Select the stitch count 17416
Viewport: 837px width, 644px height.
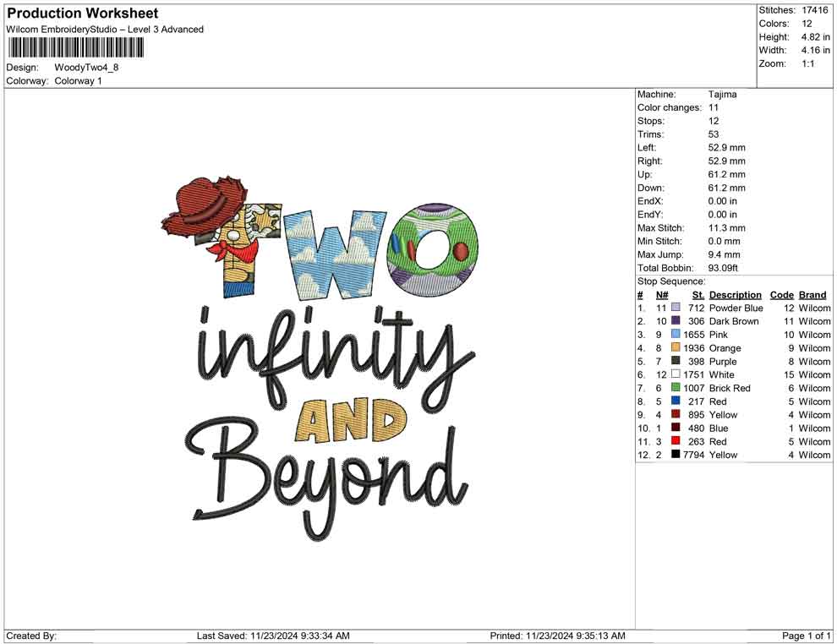click(x=815, y=10)
